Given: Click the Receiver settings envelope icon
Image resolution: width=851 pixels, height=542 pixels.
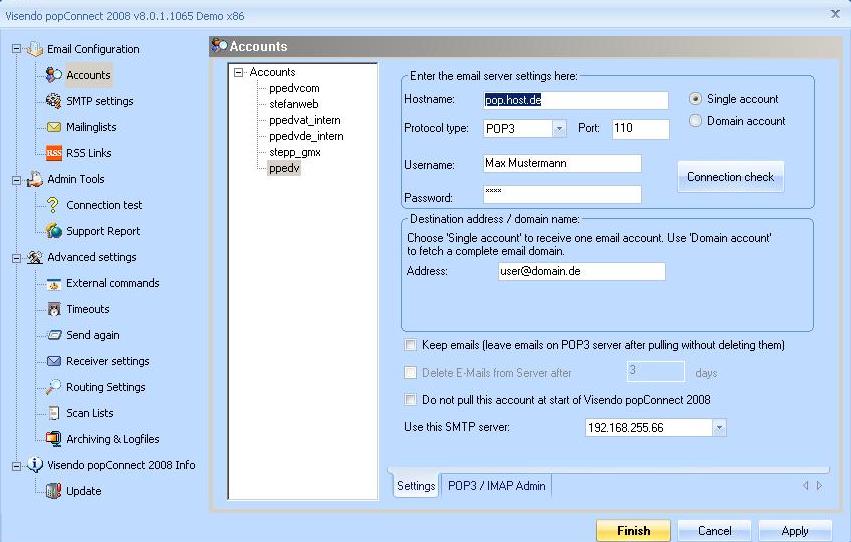Looking at the screenshot, I should click(53, 361).
